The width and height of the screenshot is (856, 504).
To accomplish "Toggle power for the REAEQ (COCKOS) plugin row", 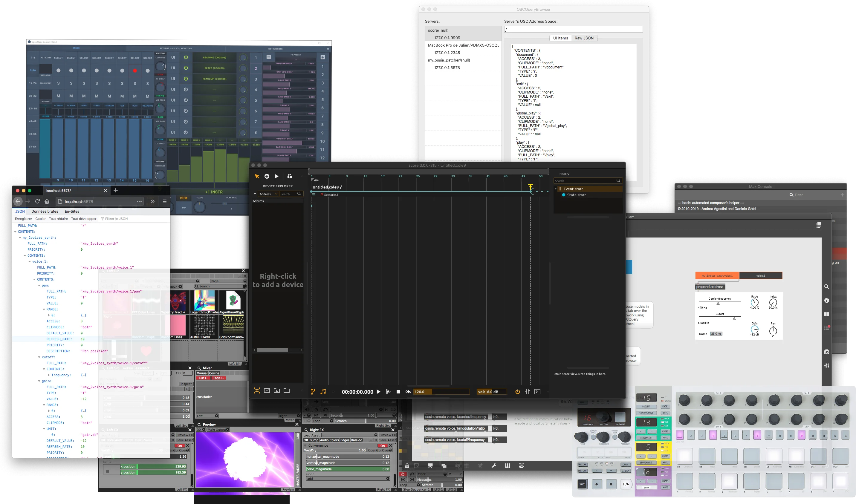I will point(186,68).
